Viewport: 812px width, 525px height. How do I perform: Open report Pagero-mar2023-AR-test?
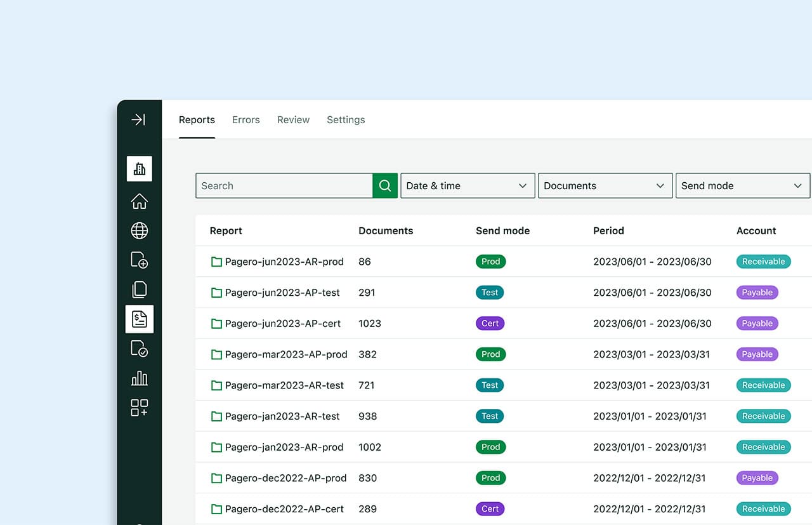pyautogui.click(x=284, y=385)
